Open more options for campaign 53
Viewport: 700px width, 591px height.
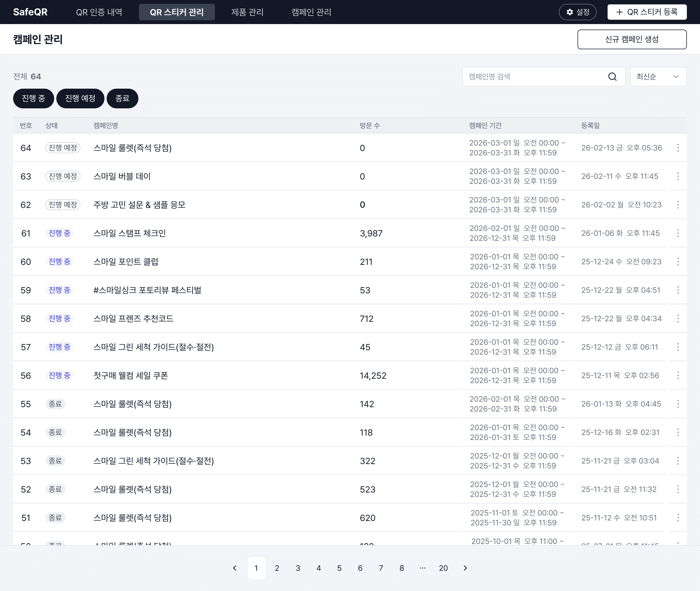678,461
